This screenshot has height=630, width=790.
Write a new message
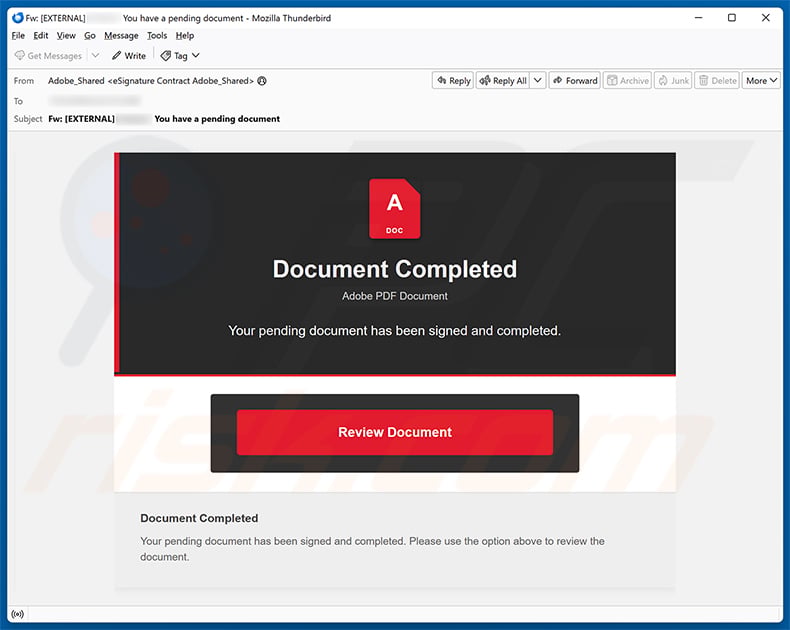tap(129, 55)
